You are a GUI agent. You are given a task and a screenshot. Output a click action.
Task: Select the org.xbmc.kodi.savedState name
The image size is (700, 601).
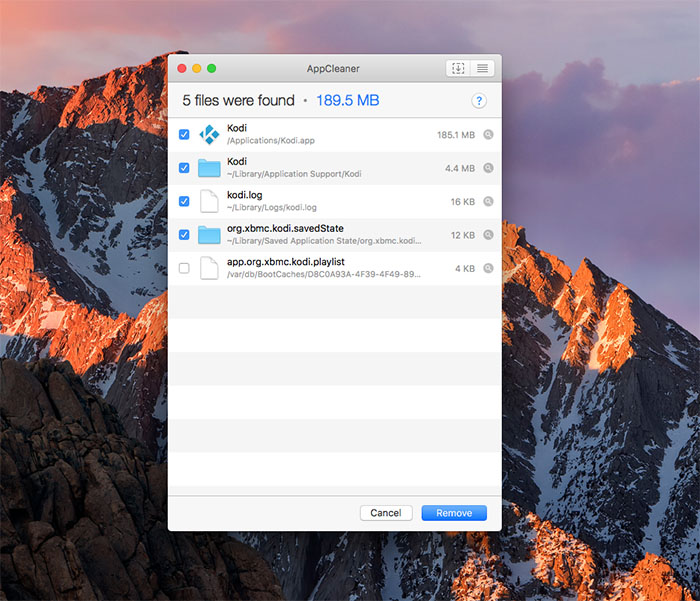[x=285, y=229]
